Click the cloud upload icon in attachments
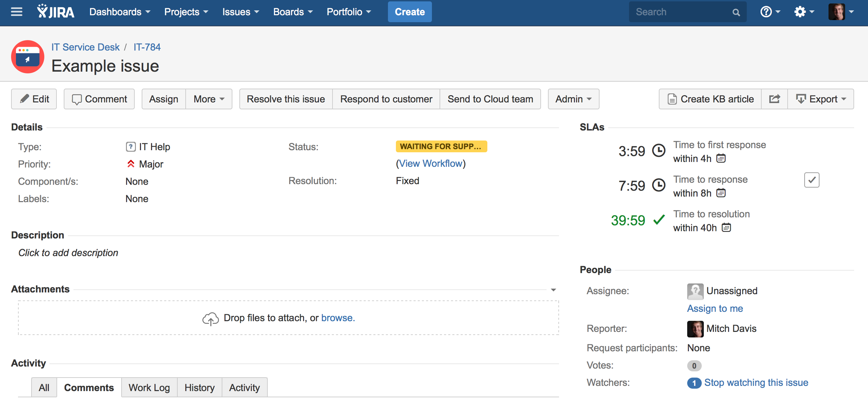 pos(210,318)
